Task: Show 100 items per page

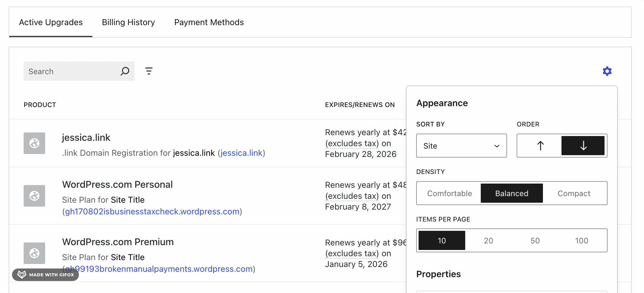Action: [582, 241]
